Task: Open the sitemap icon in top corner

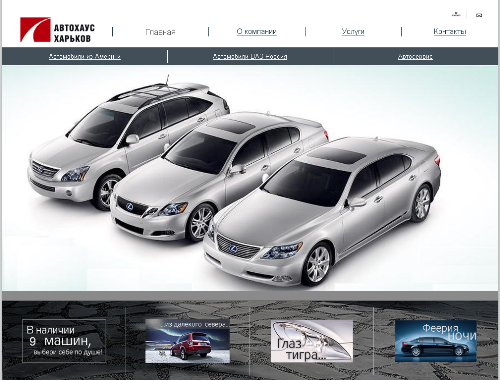Action: coord(456,14)
